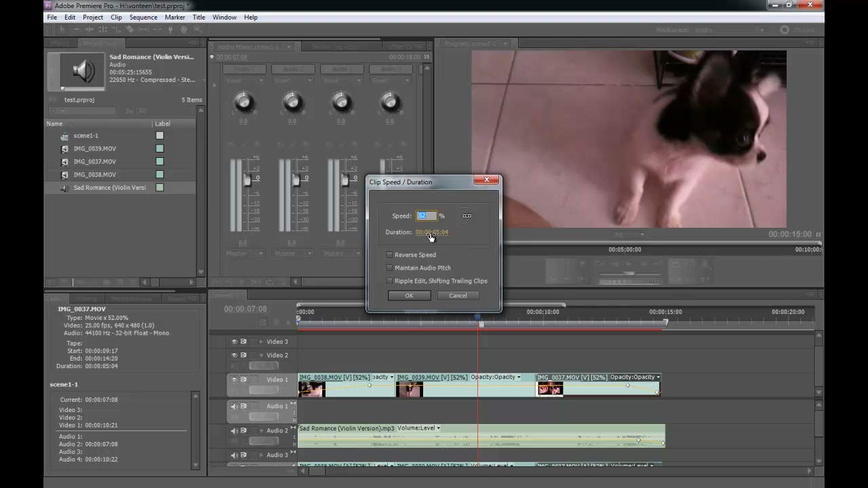Select the Slide tool
The image size is (868, 488).
pyautogui.click(x=157, y=30)
